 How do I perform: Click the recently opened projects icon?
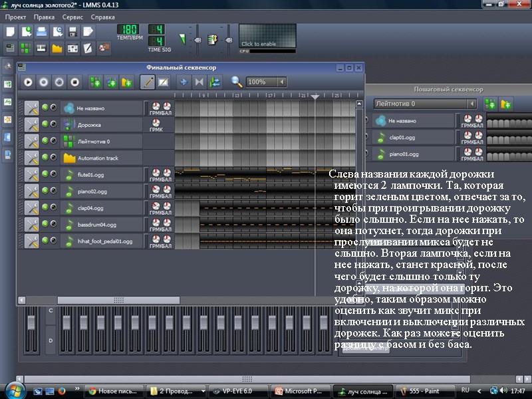point(57,31)
